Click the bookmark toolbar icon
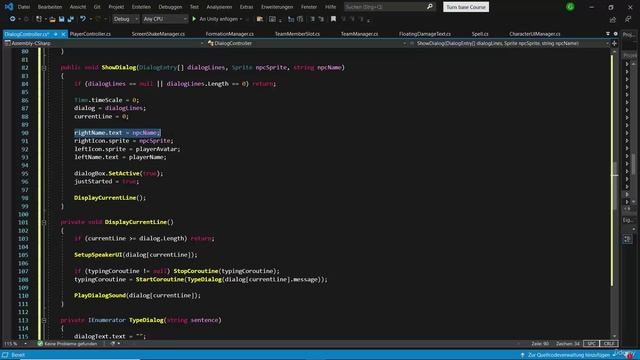The width and height of the screenshot is (640, 360). pyautogui.click(x=333, y=19)
